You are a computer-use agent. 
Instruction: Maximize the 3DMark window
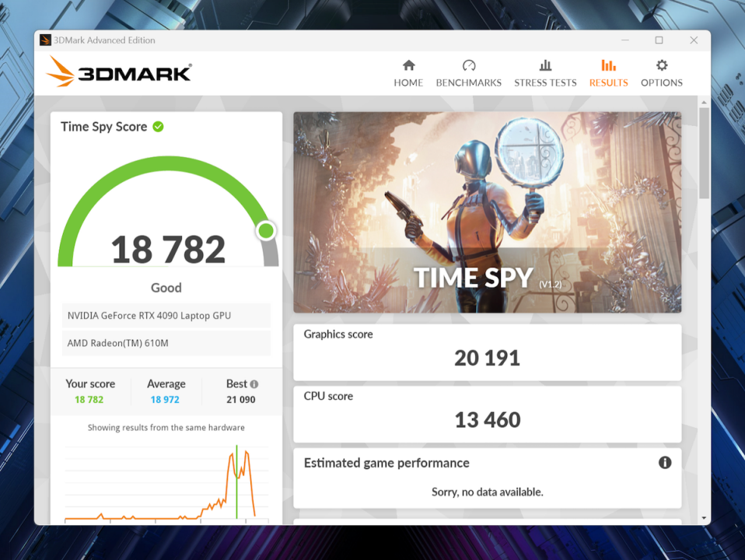659,40
